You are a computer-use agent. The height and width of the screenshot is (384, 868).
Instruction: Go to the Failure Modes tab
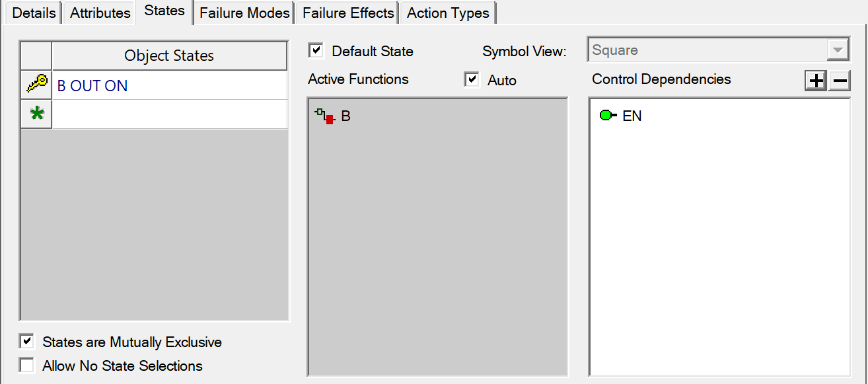(244, 13)
